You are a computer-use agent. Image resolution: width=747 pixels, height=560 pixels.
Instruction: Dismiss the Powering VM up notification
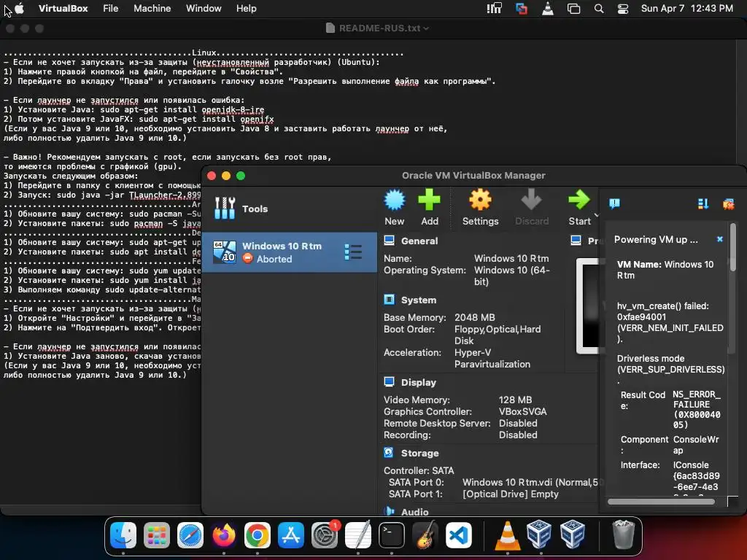pos(720,239)
